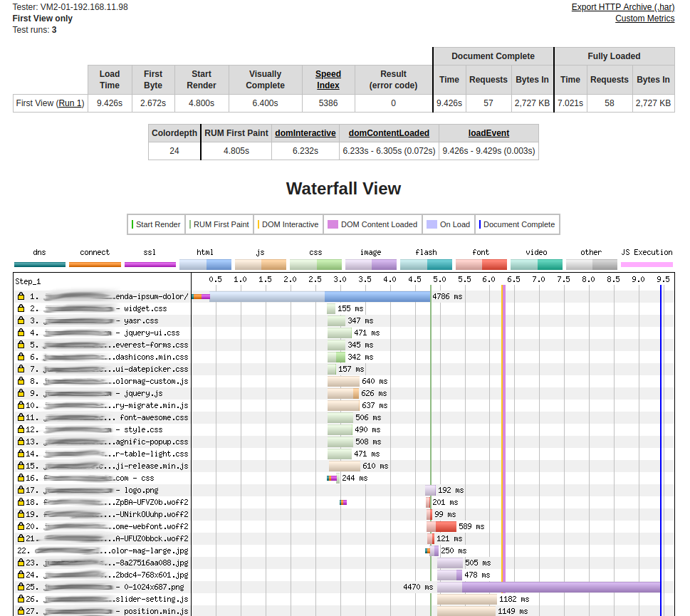The height and width of the screenshot is (616, 690).
Task: Click the JS Execution legend swatch
Action: coord(646,263)
